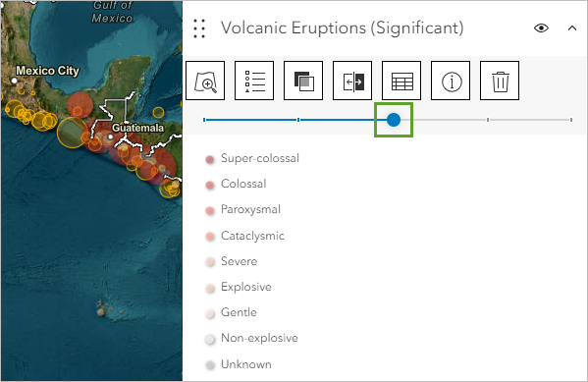
Task: Collapse the Volcanic Eruptions layer panel
Action: 572,28
